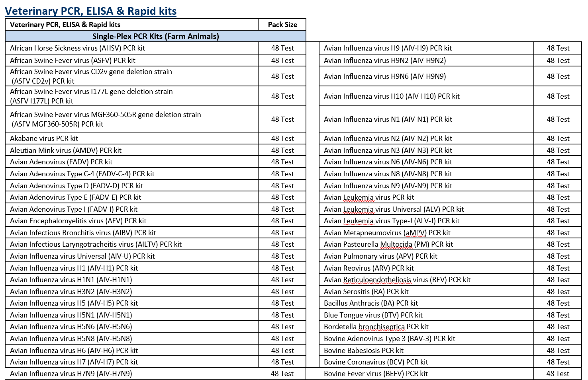The width and height of the screenshot is (588, 380).
Task: Select the 'Pack Size' column header
Action: pos(282,25)
